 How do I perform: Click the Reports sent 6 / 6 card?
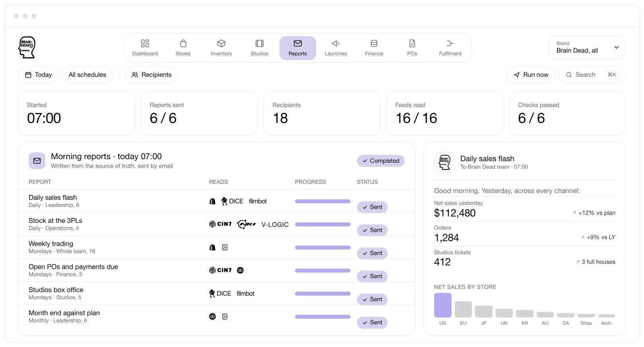200,113
